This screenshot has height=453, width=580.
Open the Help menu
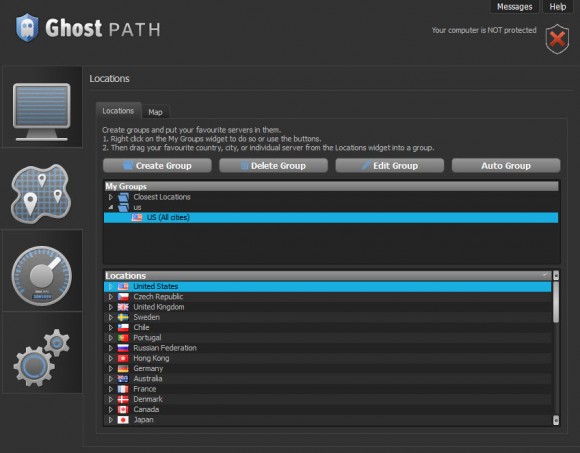(x=557, y=7)
